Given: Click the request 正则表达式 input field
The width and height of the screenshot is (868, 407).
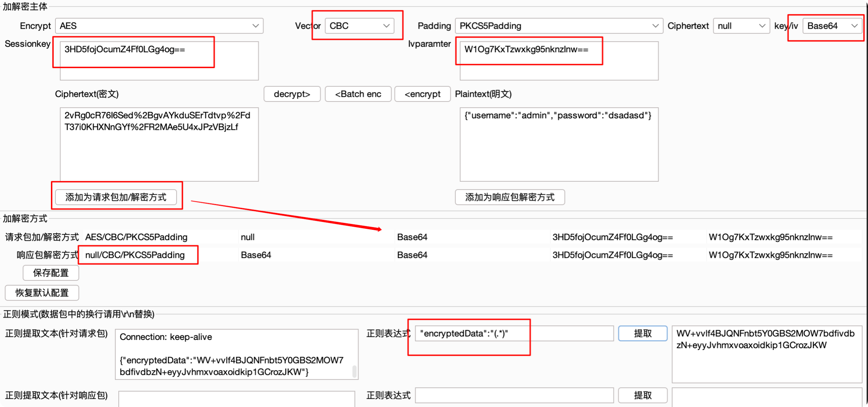Looking at the screenshot, I should click(x=514, y=333).
